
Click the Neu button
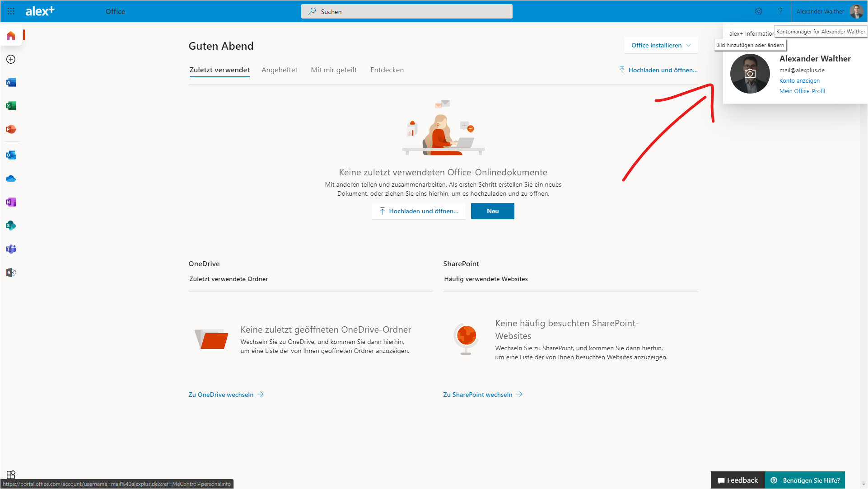click(x=493, y=211)
